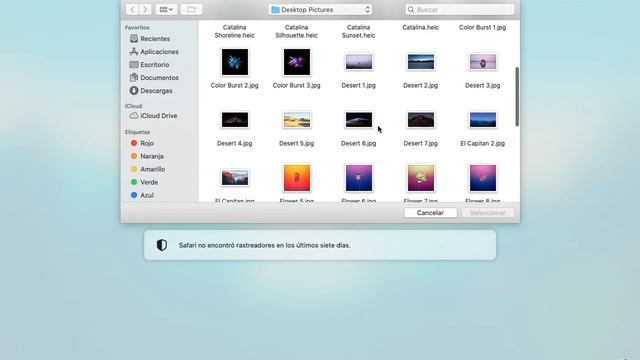This screenshot has height=360, width=640.
Task: Click the Catalina Silhouette.heic file name
Action: click(x=297, y=31)
